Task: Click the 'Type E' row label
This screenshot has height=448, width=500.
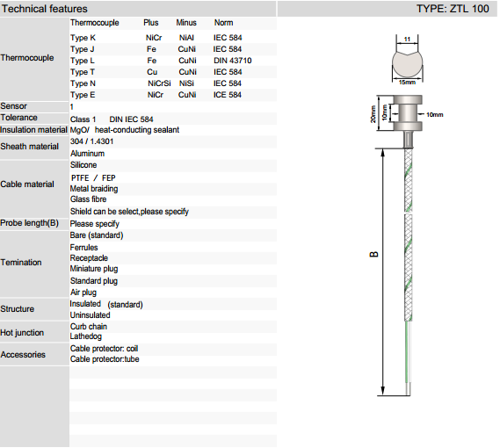Action: coord(83,95)
